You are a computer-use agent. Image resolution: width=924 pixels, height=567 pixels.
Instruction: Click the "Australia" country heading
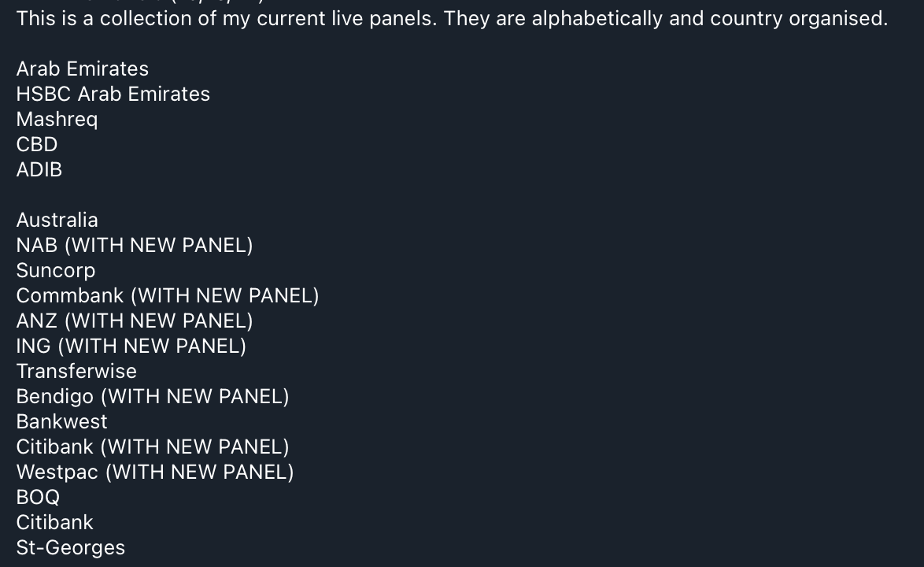(x=57, y=220)
